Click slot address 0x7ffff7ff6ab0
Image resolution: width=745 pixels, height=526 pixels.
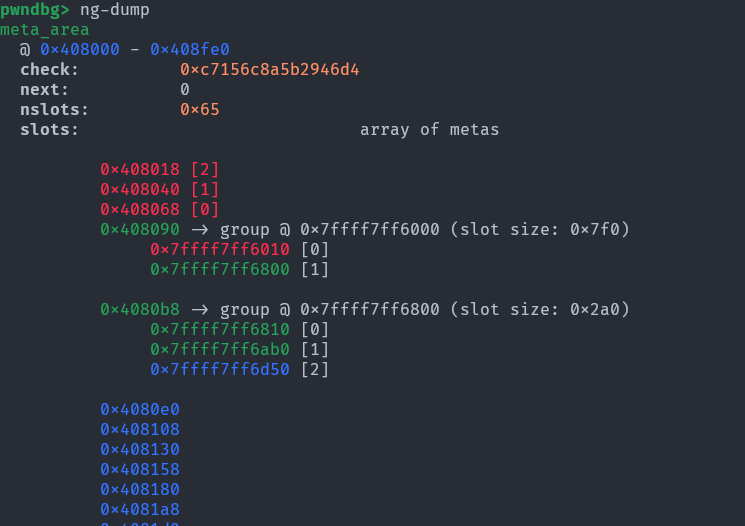[x=220, y=350]
